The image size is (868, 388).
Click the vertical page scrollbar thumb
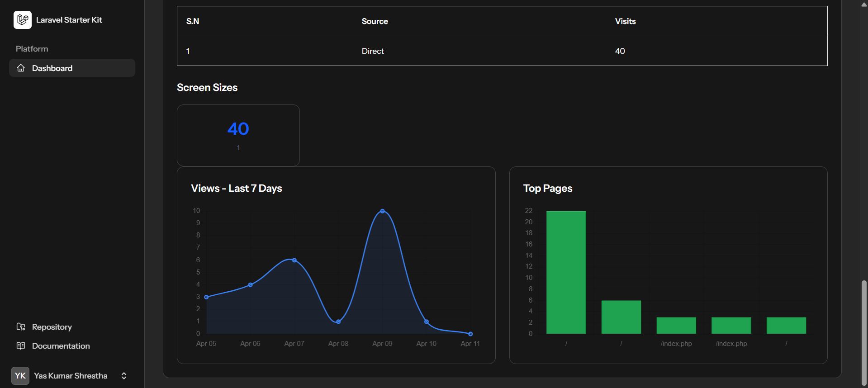coord(864,333)
